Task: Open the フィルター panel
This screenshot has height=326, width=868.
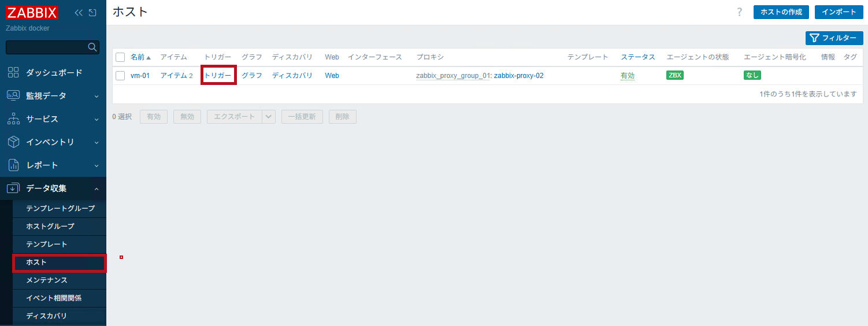Action: pos(834,38)
